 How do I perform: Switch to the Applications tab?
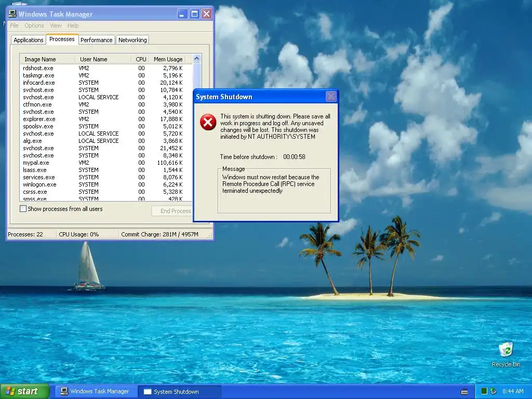point(29,40)
